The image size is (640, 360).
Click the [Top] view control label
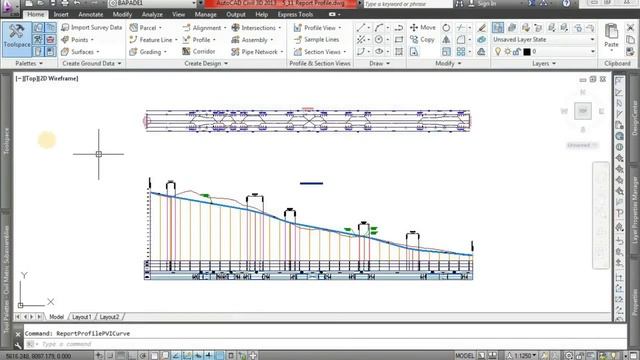(x=30, y=78)
